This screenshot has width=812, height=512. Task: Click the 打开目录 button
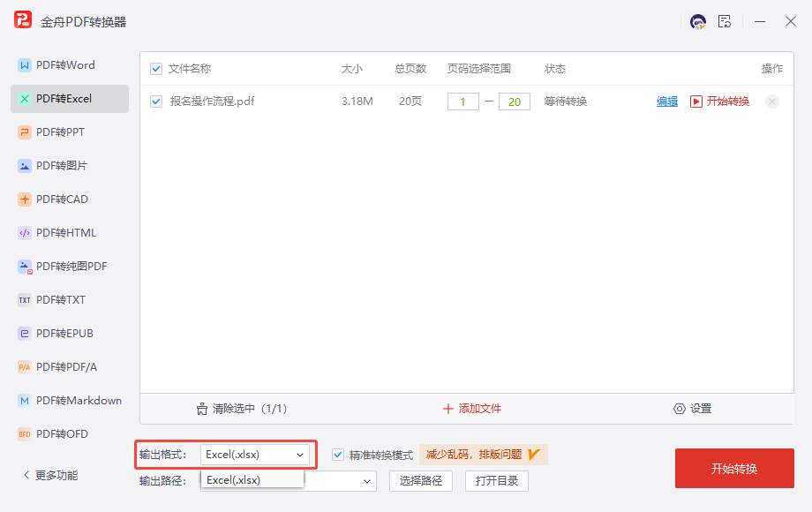497,481
